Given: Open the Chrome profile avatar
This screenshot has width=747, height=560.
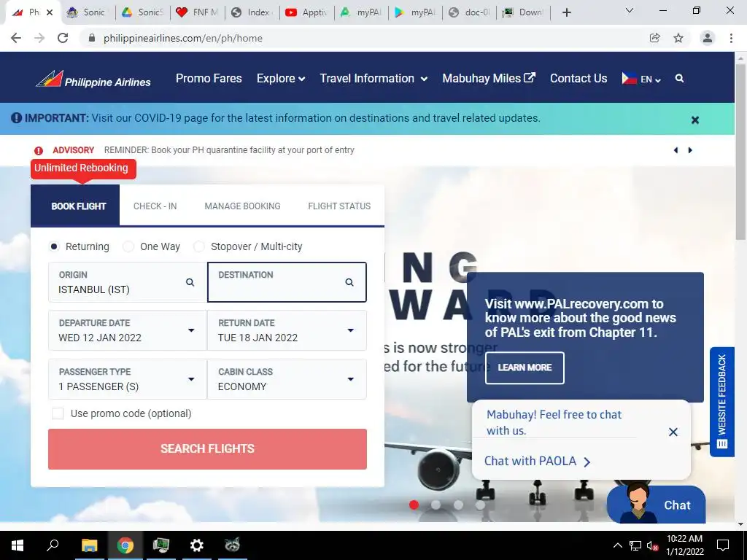Looking at the screenshot, I should [x=708, y=38].
